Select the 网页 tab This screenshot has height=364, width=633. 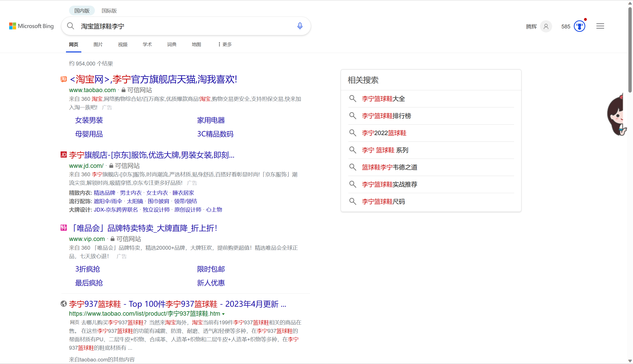coord(74,45)
